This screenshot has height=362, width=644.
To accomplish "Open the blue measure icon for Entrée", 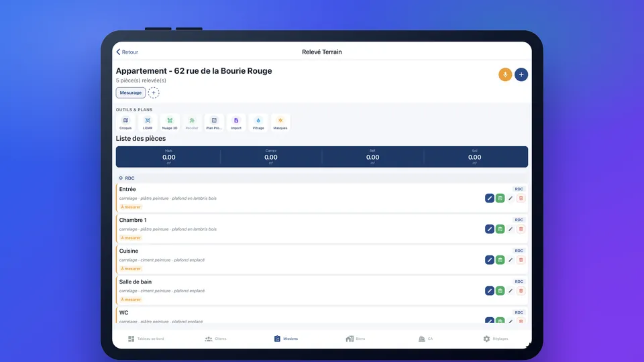I will [490, 198].
